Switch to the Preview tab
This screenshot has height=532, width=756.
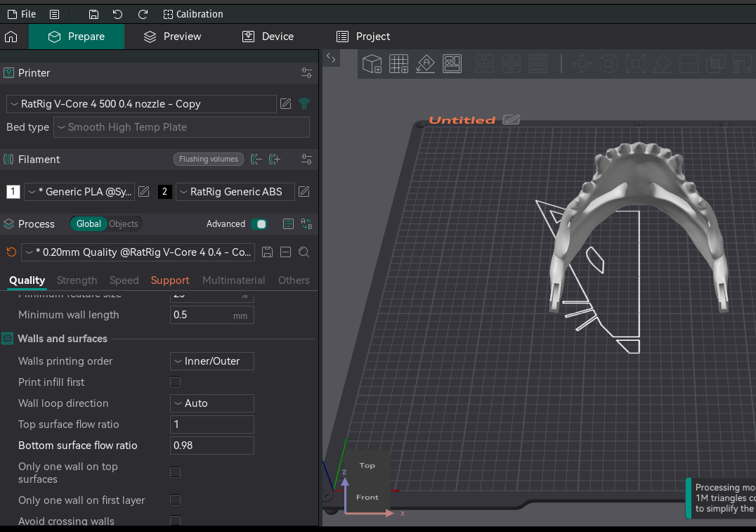173,37
